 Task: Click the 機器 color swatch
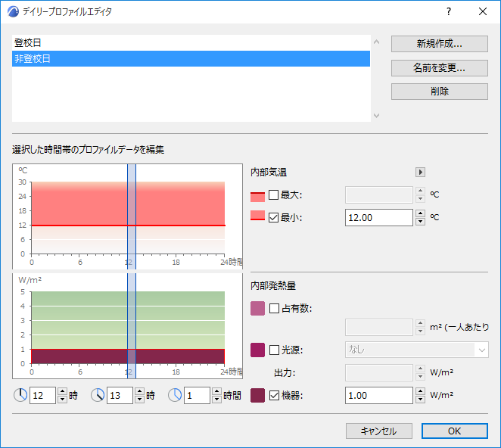[x=257, y=395]
